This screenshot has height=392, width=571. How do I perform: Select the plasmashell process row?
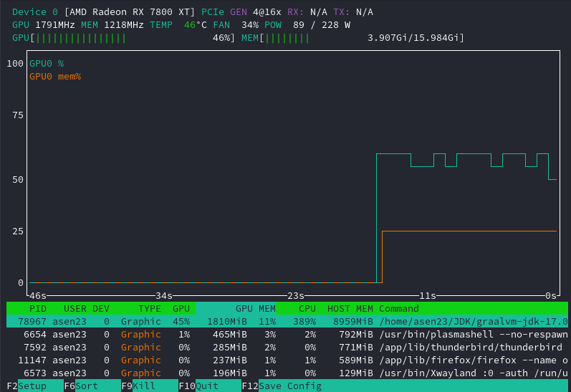click(x=287, y=335)
